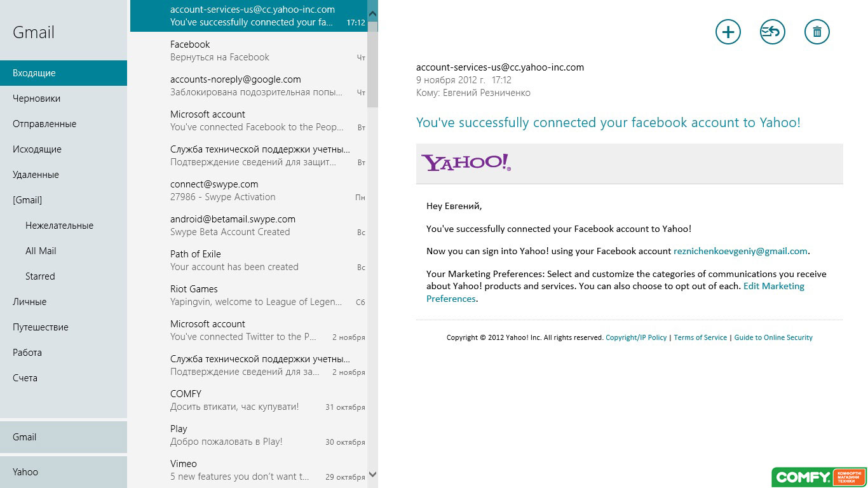This screenshot has height=488, width=868.
Task: Click the email subject heading
Action: [608, 123]
